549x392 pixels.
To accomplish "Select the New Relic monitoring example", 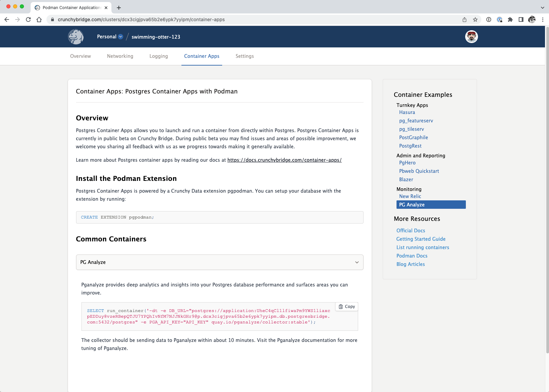I will coord(410,196).
